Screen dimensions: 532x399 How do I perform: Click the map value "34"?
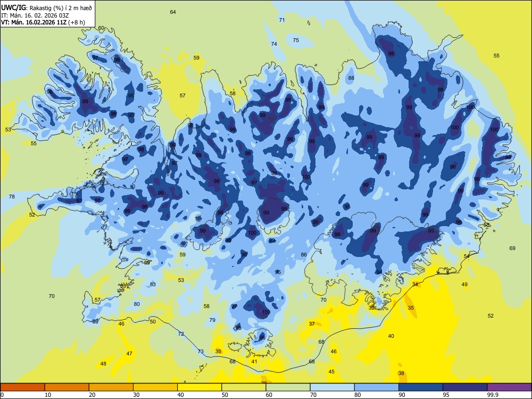point(415,284)
